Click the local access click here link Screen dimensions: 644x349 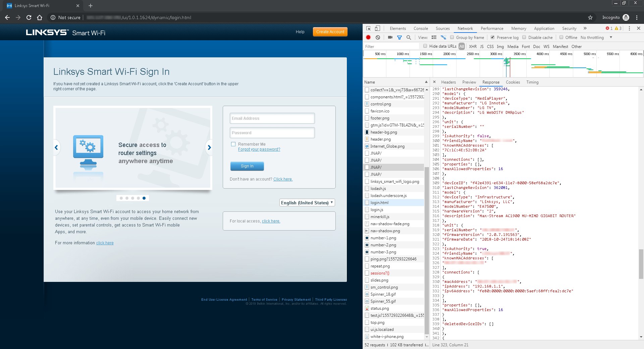271,221
